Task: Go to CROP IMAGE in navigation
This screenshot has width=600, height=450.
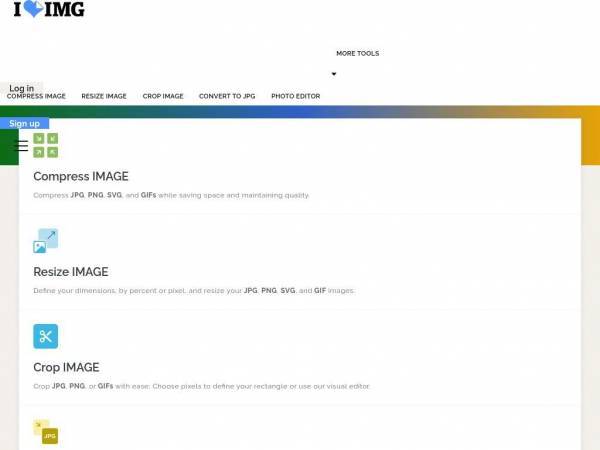Action: [x=163, y=96]
